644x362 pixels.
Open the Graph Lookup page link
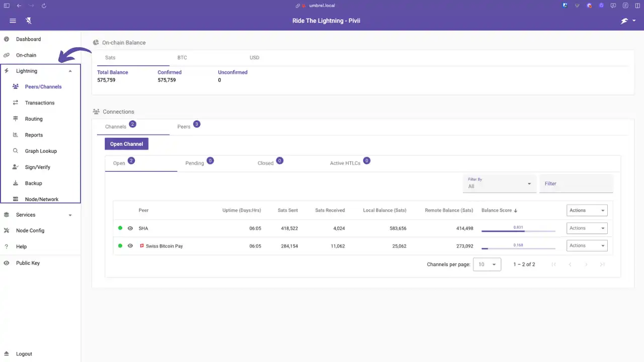41,151
